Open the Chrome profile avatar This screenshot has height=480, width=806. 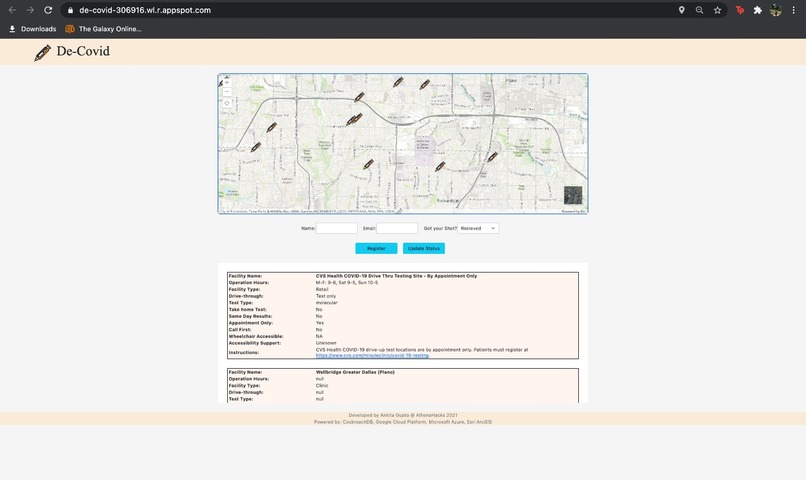point(776,10)
